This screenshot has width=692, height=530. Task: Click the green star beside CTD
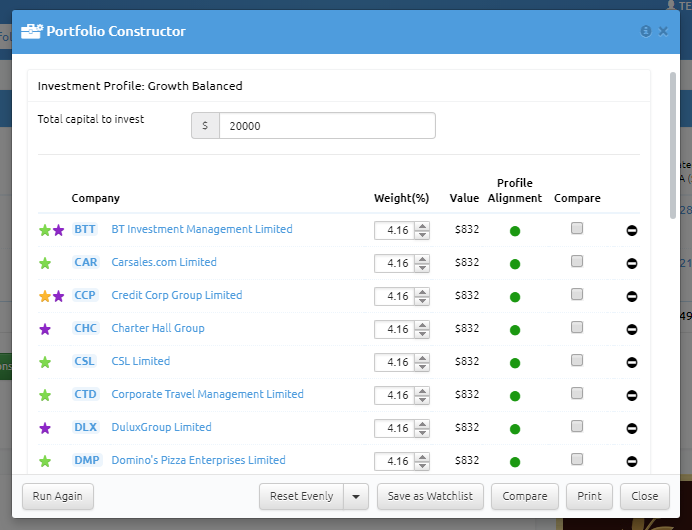click(x=45, y=395)
